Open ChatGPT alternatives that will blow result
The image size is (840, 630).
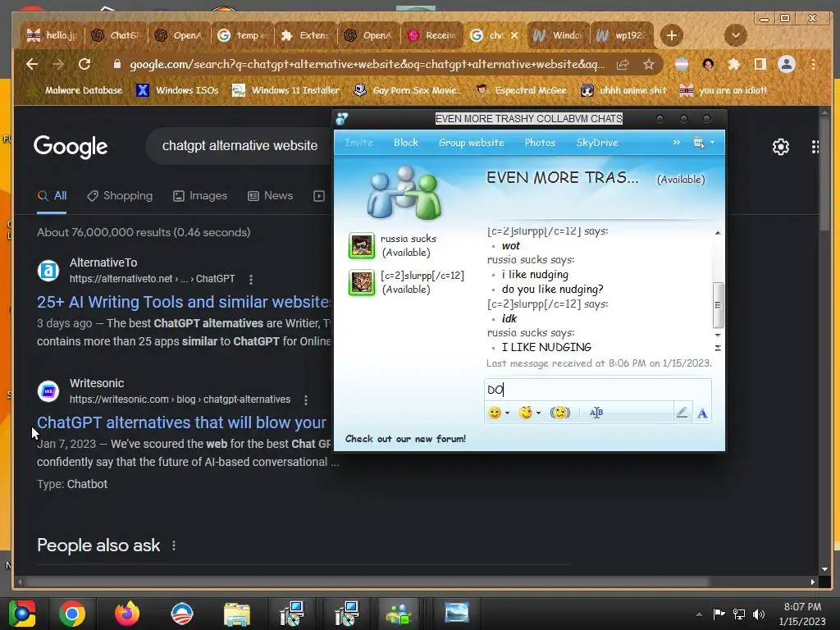[181, 422]
